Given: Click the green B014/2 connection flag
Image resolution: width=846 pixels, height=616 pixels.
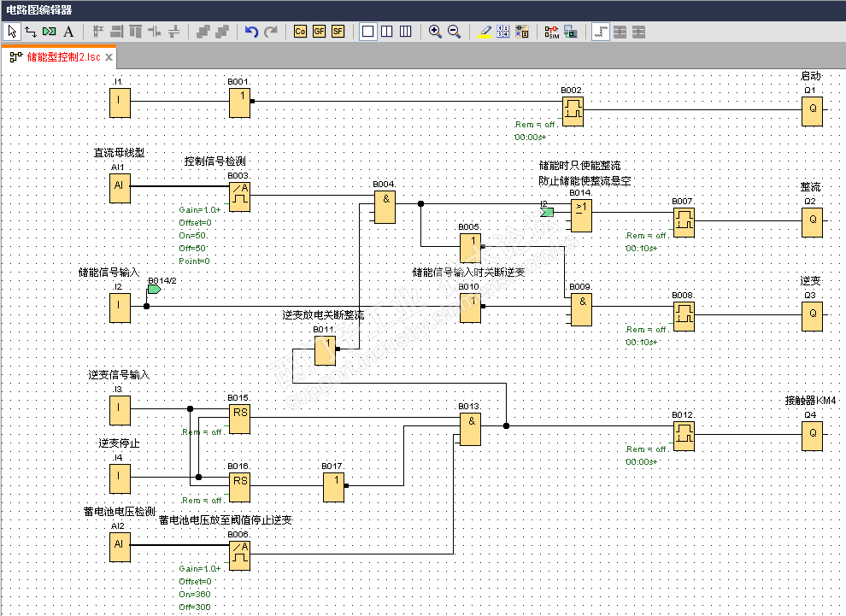Looking at the screenshot, I should [x=155, y=289].
